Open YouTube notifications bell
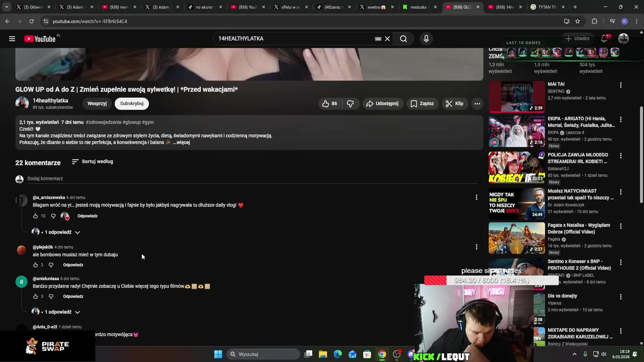 pos(605,39)
